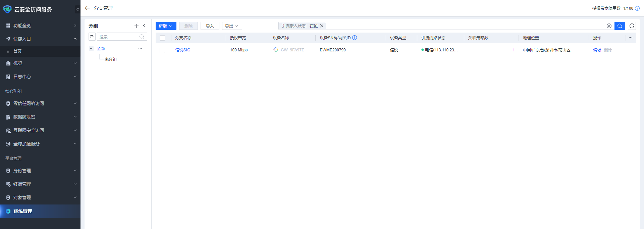Click 编辑 for 信锐SIG row
The height and width of the screenshot is (229, 644).
597,50
